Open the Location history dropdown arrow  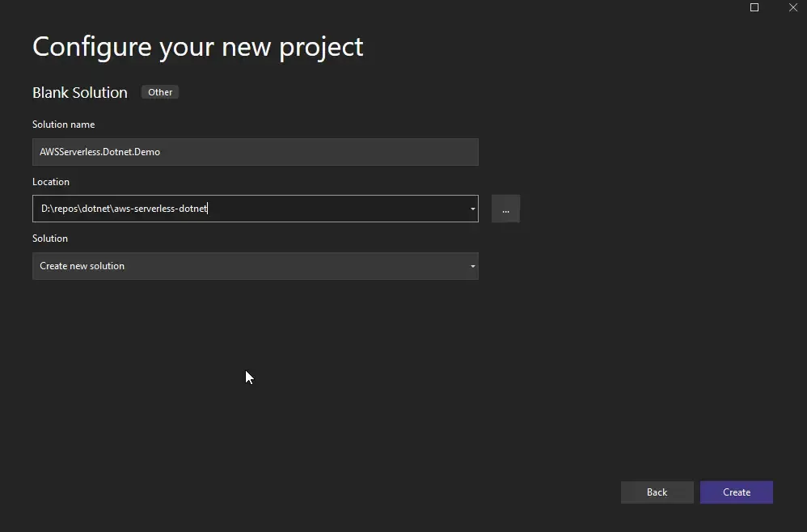click(471, 209)
